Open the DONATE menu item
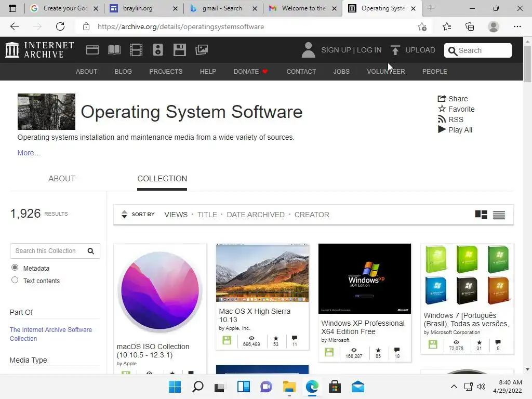 click(x=250, y=72)
